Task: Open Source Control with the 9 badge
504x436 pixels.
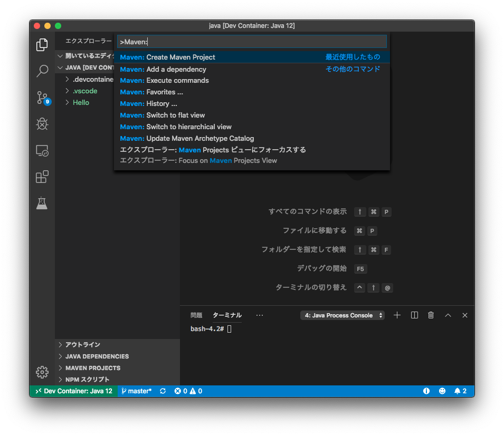Action: (43, 98)
